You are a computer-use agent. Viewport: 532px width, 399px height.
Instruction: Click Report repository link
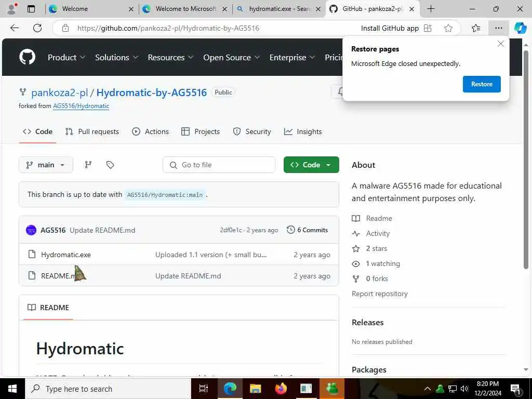coord(380,294)
